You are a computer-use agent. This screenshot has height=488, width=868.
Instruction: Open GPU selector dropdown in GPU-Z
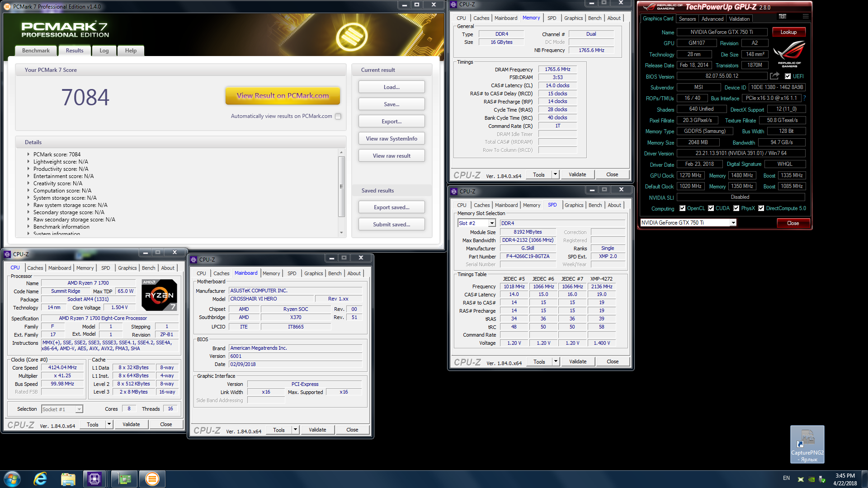733,223
